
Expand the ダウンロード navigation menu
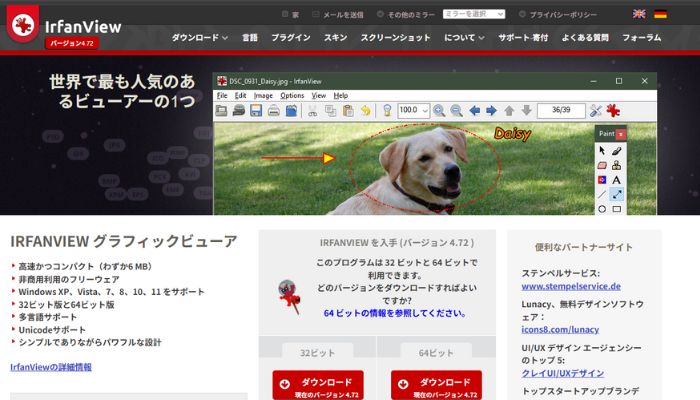click(200, 38)
